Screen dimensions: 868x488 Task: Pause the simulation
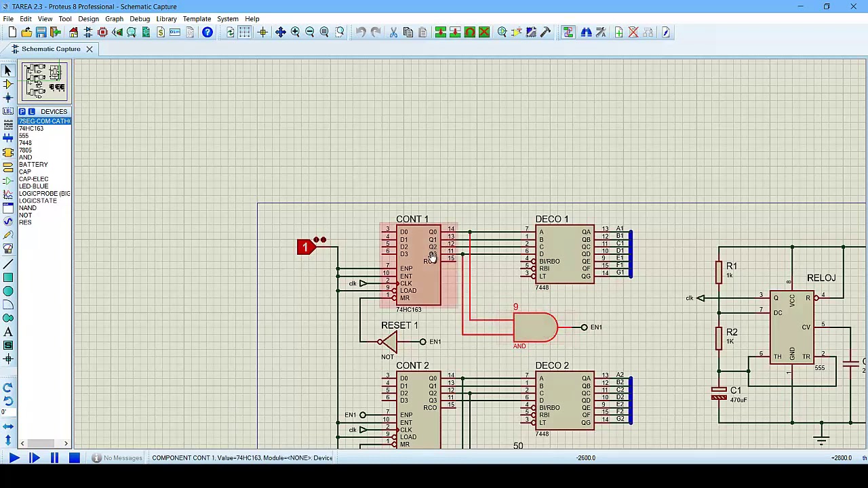(54, 458)
